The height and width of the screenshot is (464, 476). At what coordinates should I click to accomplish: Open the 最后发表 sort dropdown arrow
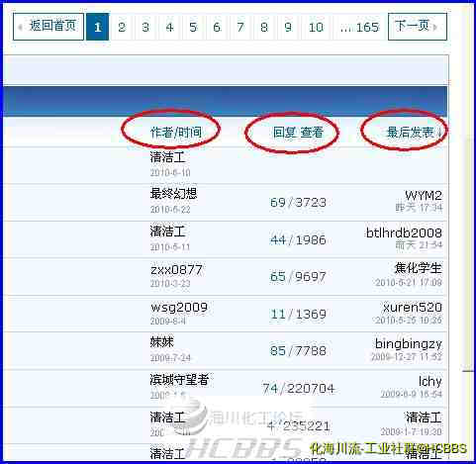click(x=439, y=133)
